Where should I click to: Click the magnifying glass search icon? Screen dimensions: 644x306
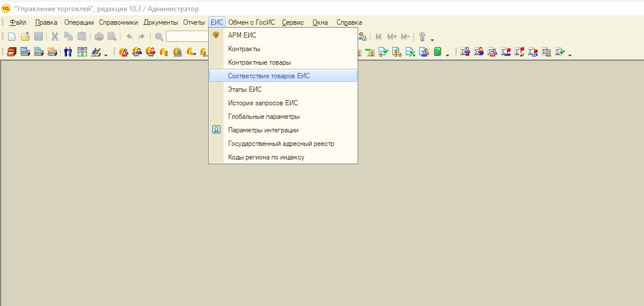159,36
